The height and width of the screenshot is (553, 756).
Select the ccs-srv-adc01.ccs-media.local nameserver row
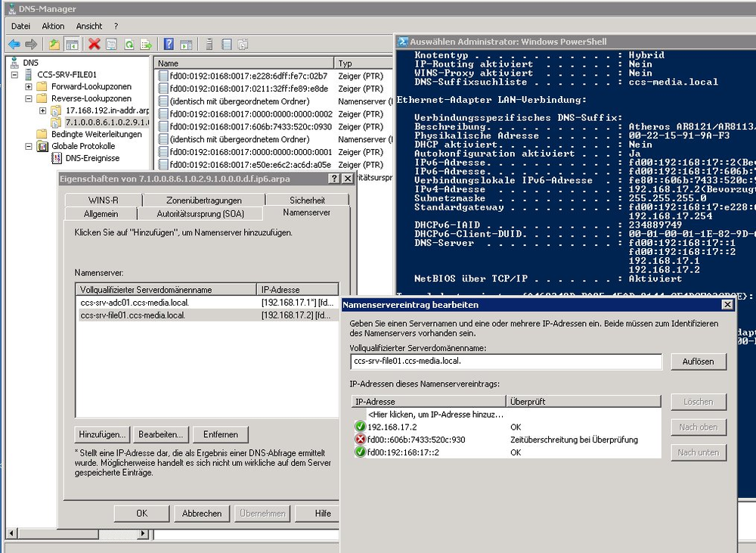(x=135, y=303)
